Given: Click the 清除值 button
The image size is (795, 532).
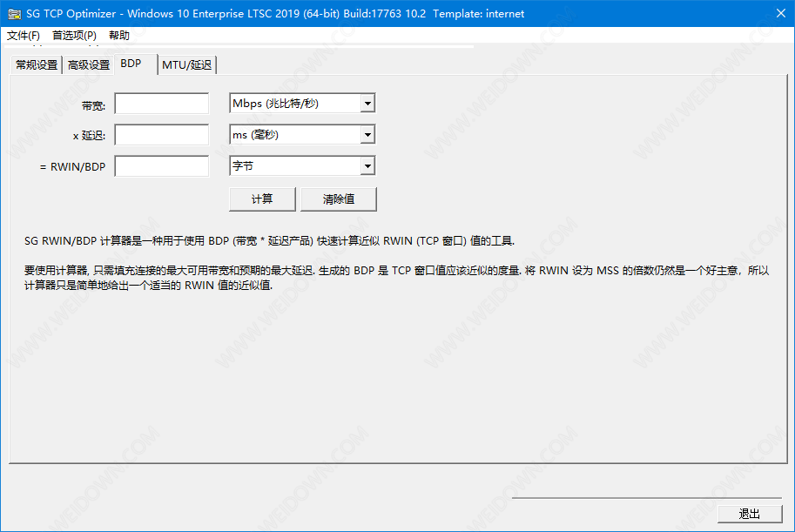Looking at the screenshot, I should click(x=339, y=199).
